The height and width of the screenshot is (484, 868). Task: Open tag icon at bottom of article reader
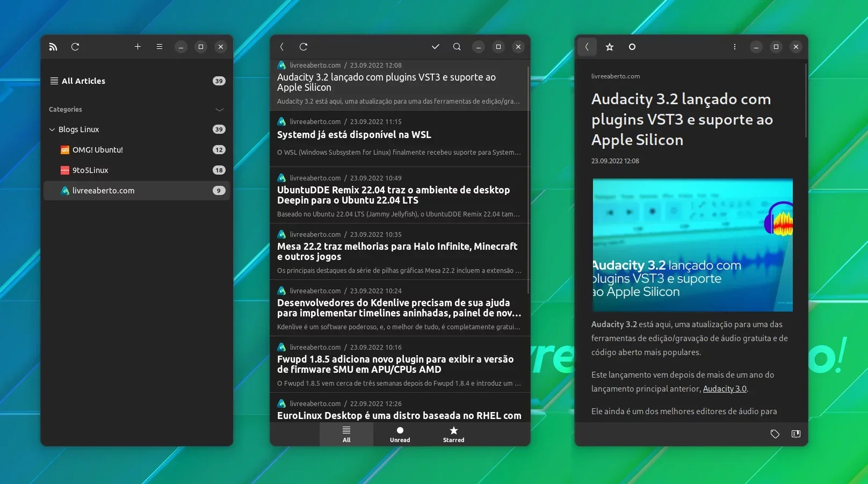pos(775,434)
